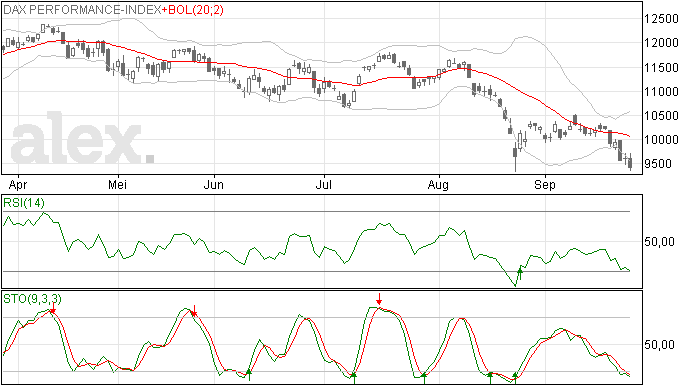Screen dimensions: 690x387
Task: Click the DAX PERFORMANCE-INDEX chart title
Action: pyautogui.click(x=82, y=9)
